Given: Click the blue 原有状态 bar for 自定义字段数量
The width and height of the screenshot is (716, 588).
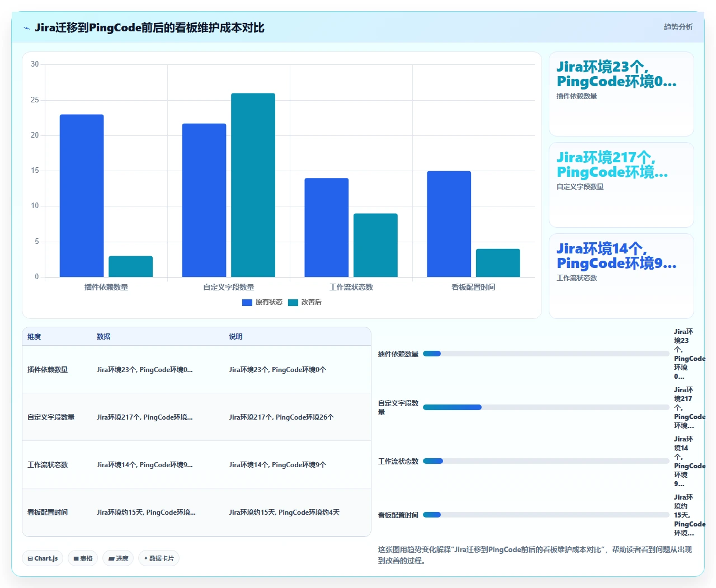Looking at the screenshot, I should pos(204,200).
